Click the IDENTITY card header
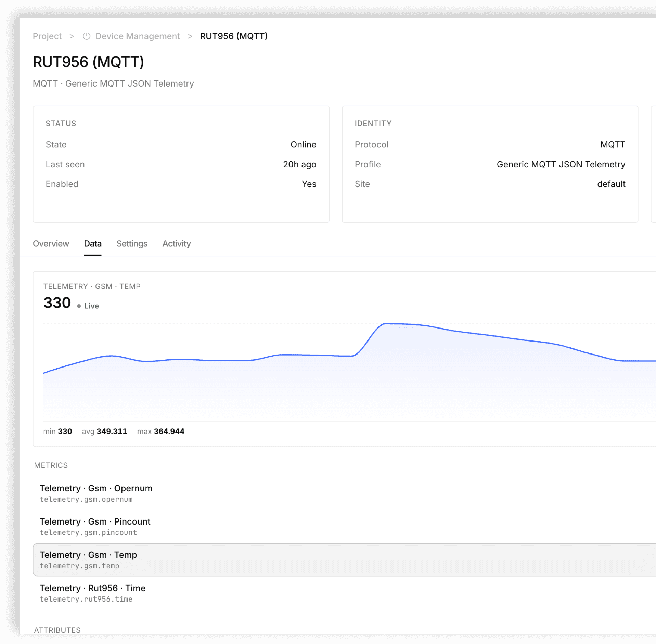This screenshot has width=656, height=644. pos(373,123)
